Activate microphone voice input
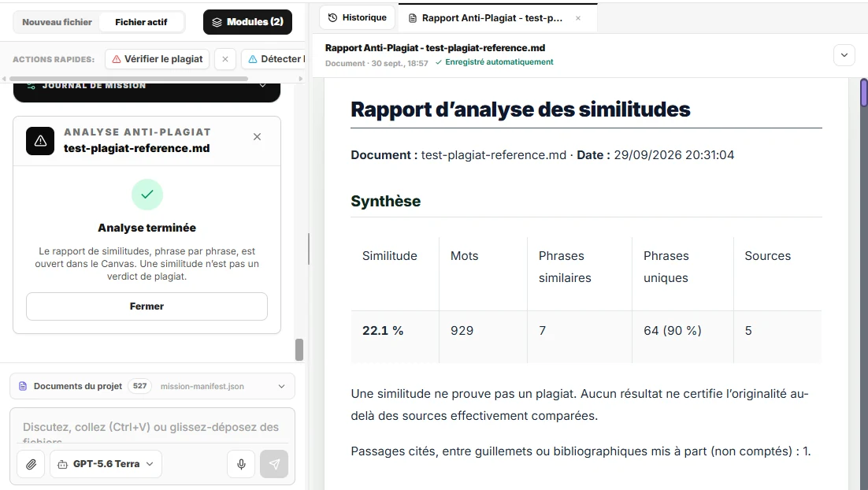The image size is (868, 490). (x=241, y=464)
